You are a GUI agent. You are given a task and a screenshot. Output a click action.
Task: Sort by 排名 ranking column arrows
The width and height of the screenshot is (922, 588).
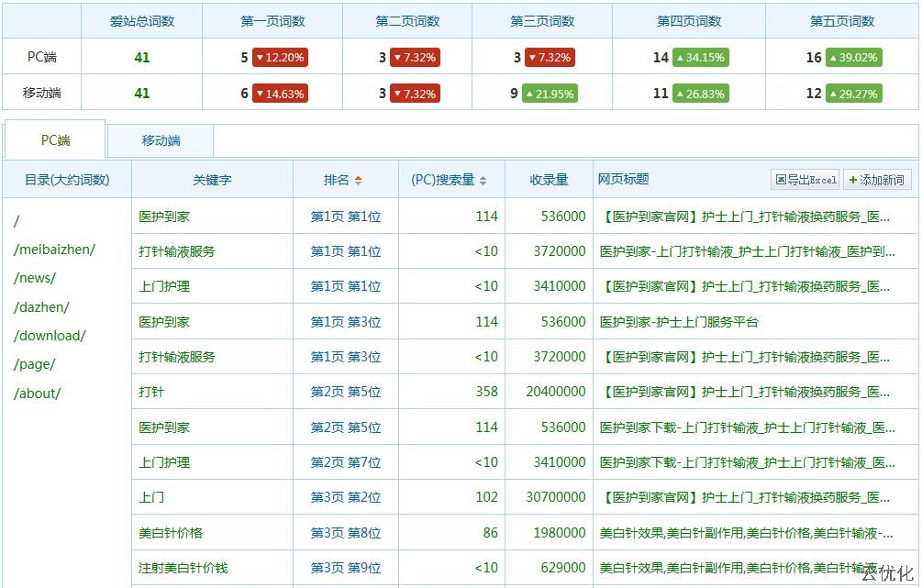tap(358, 181)
